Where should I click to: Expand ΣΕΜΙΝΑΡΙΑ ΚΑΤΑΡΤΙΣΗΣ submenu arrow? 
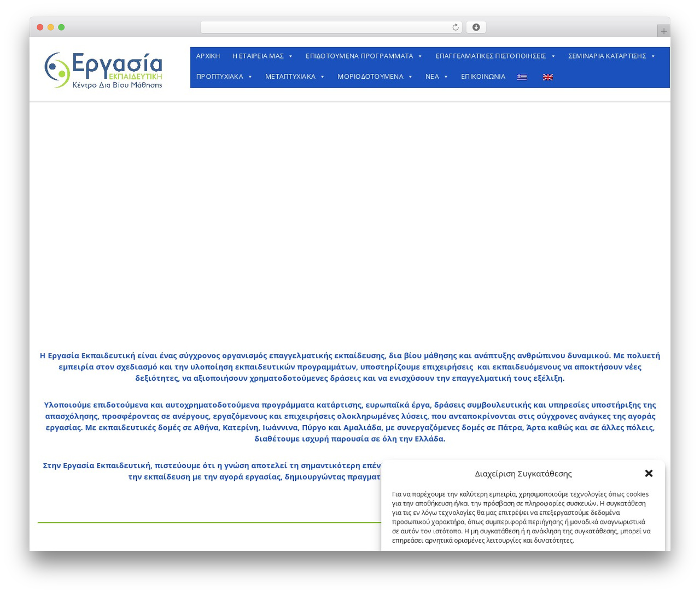(653, 56)
